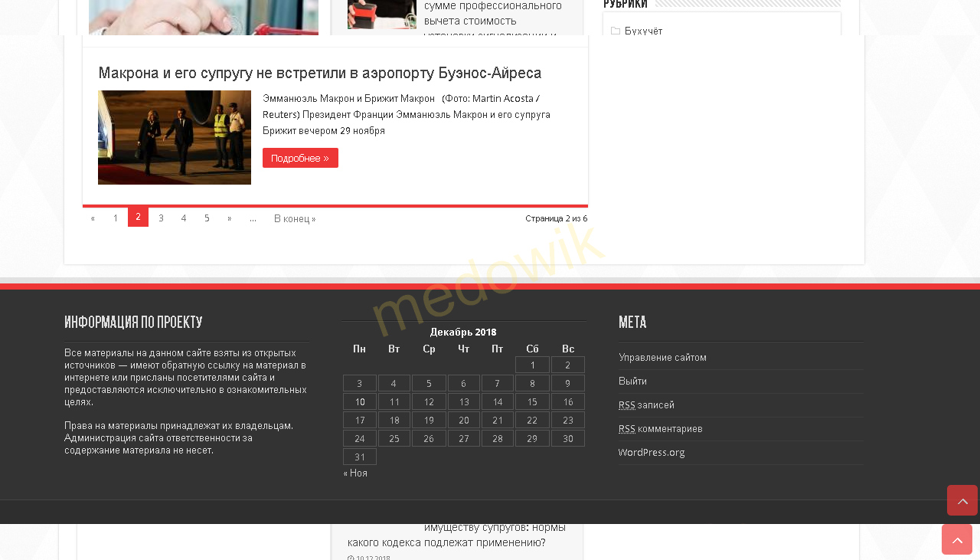
Task: Click the Мета footer heading
Action: pyautogui.click(x=632, y=323)
